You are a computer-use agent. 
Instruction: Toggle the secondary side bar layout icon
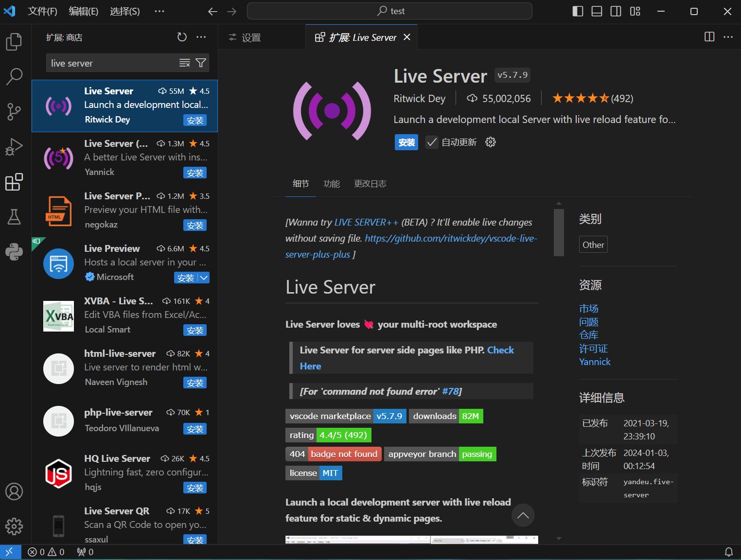[x=616, y=11]
